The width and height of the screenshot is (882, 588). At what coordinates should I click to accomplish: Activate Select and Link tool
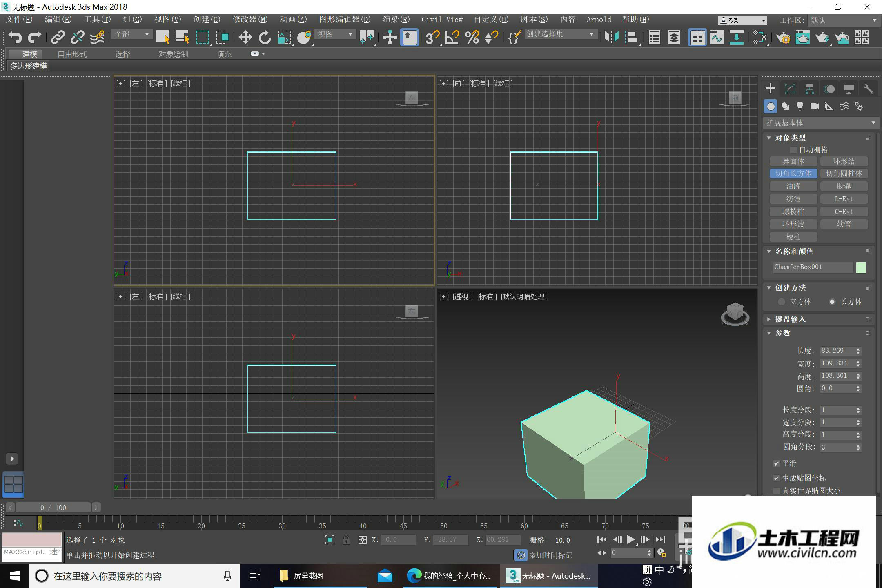pyautogui.click(x=58, y=38)
